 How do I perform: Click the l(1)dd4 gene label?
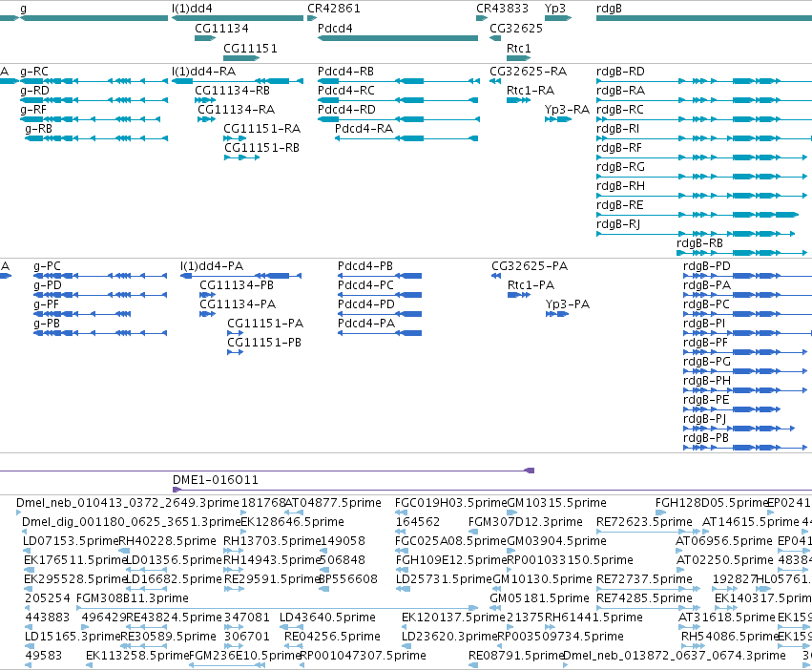pos(192,9)
